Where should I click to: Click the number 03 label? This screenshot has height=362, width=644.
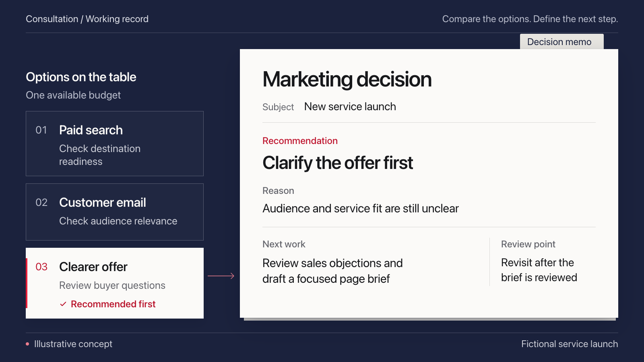41,267
